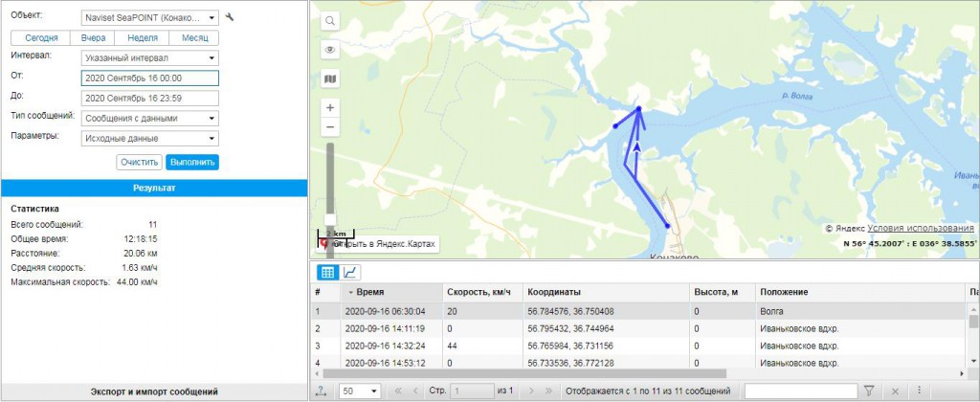
Task: Open the more options vertical dots menu
Action: click(x=919, y=391)
